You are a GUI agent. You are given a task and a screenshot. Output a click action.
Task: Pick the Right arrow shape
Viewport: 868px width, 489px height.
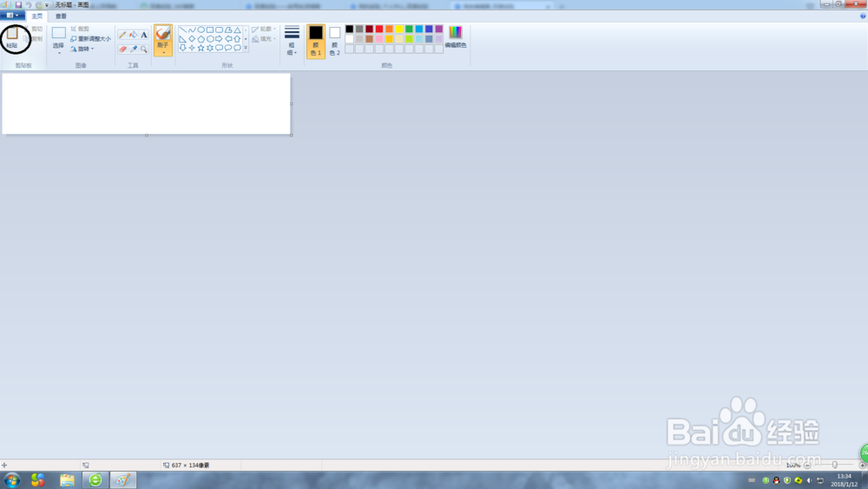(220, 39)
